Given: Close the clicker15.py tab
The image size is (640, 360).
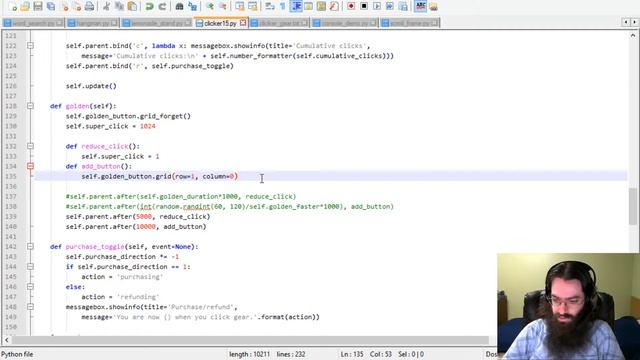Looking at the screenshot, I should pos(243,23).
